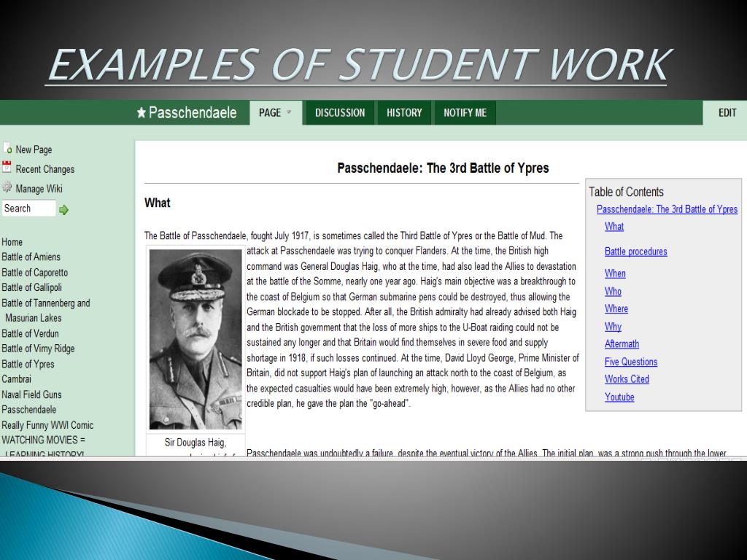Open Battle of Amiens page

(31, 257)
